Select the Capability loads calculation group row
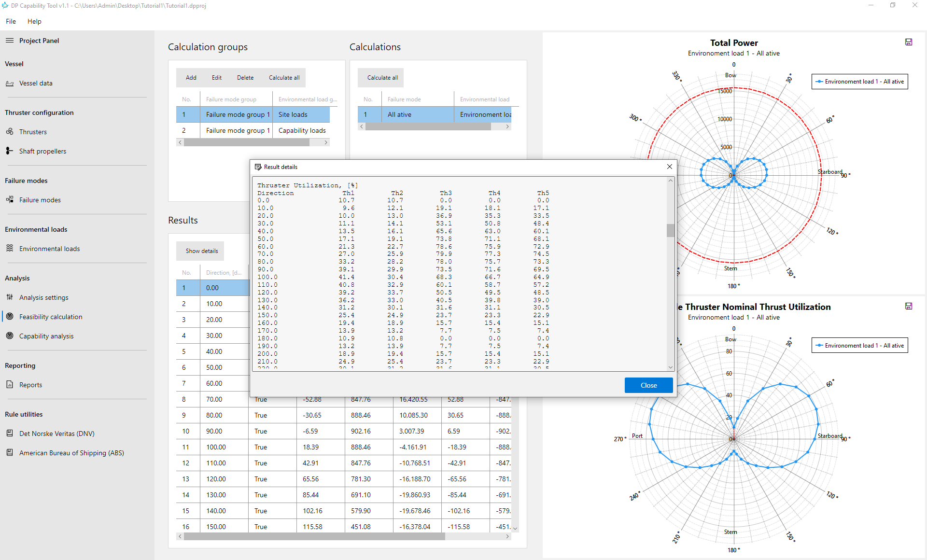The image size is (927, 560). tap(253, 130)
